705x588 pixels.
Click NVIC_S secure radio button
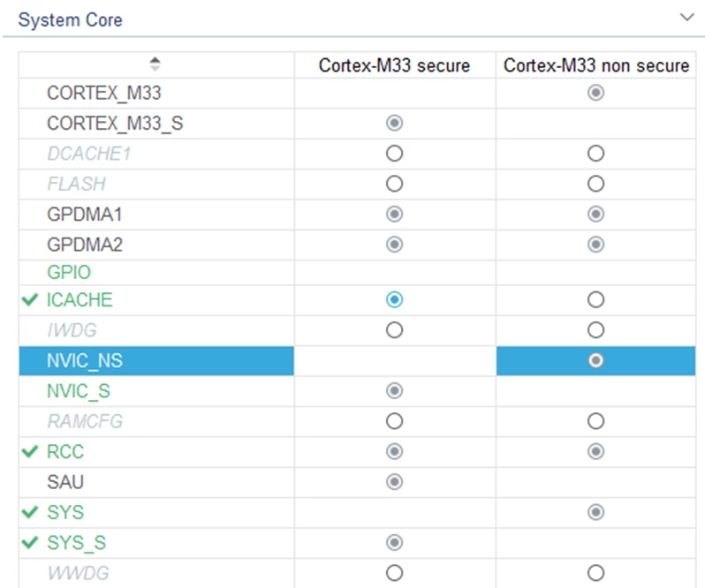coord(394,391)
